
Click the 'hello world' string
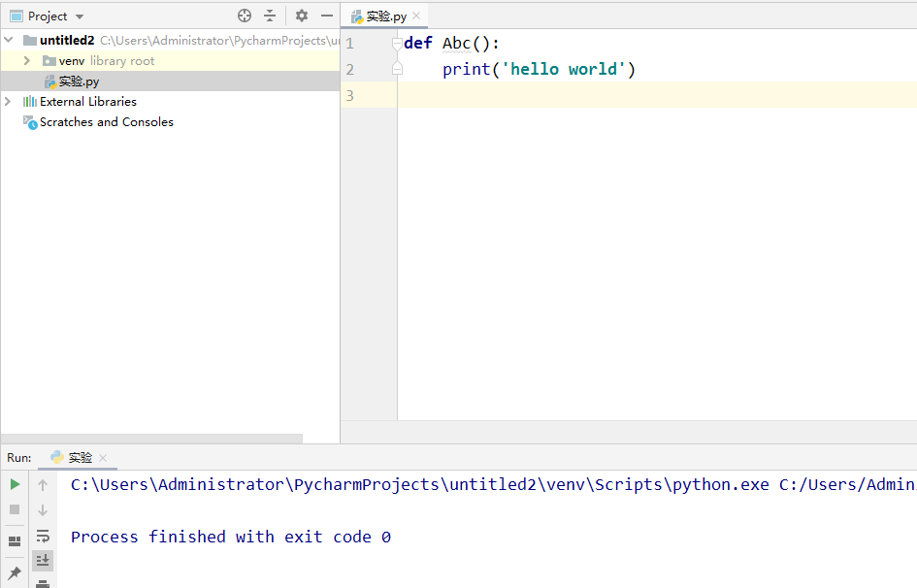[x=564, y=69]
